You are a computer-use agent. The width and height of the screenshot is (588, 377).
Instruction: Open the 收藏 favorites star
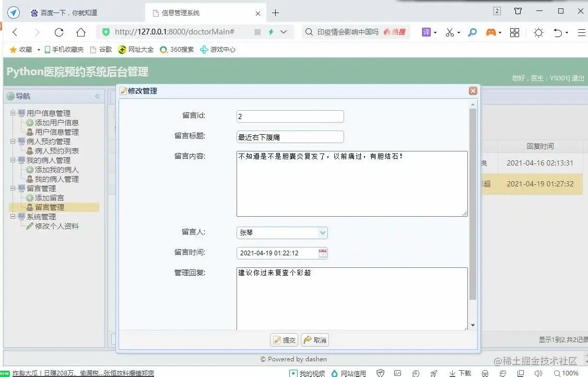[21, 50]
